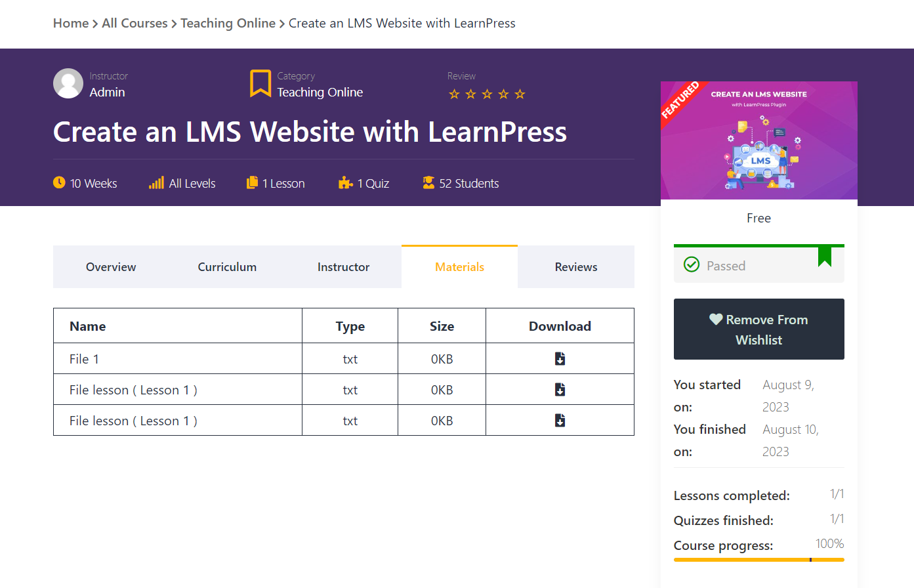The image size is (914, 588).
Task: Click the lesson pages icon beside 1 Lesson
Action: coord(252,182)
